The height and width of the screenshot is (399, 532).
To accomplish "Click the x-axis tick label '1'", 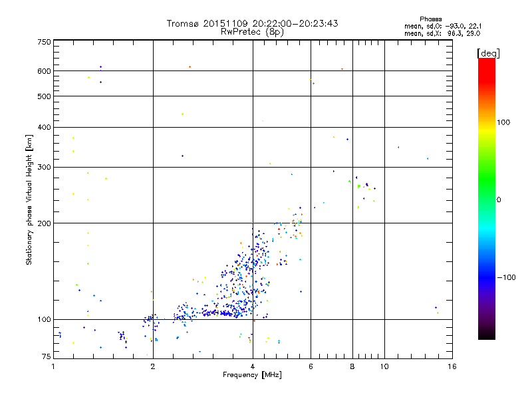I will tap(53, 366).
